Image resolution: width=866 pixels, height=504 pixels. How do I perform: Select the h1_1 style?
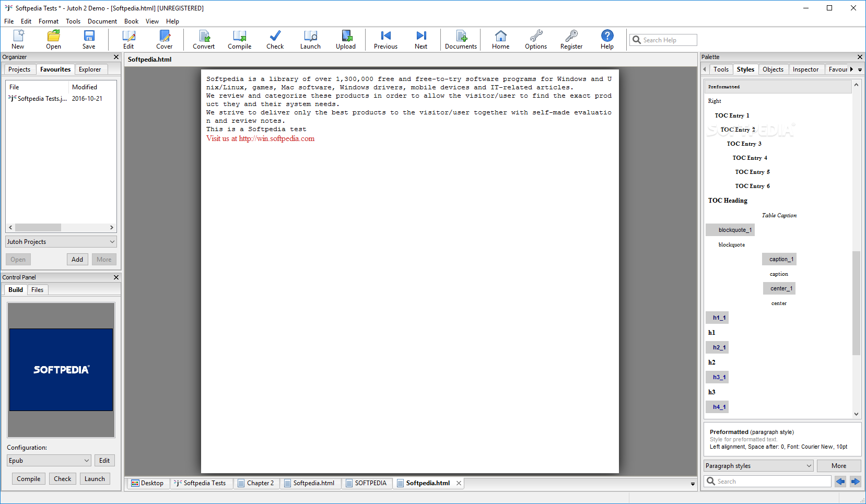coord(717,318)
